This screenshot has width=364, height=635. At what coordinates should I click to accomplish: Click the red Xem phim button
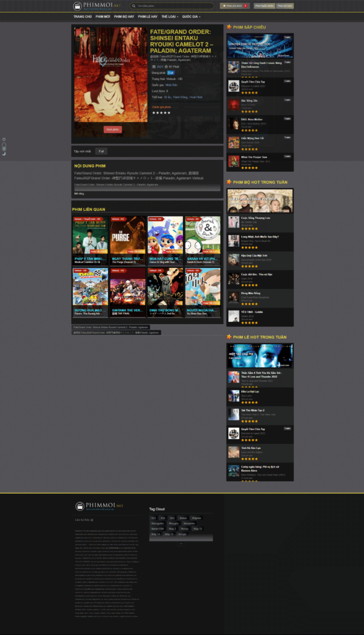(113, 129)
